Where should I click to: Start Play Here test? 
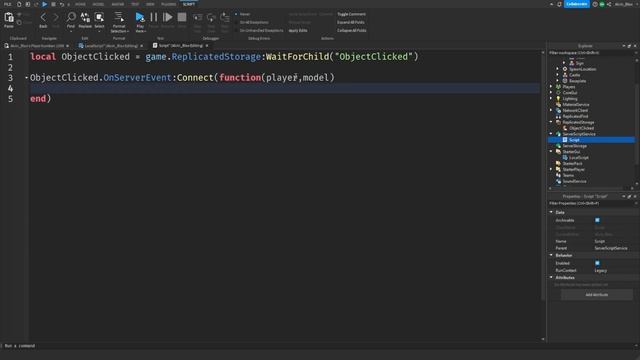tap(140, 22)
